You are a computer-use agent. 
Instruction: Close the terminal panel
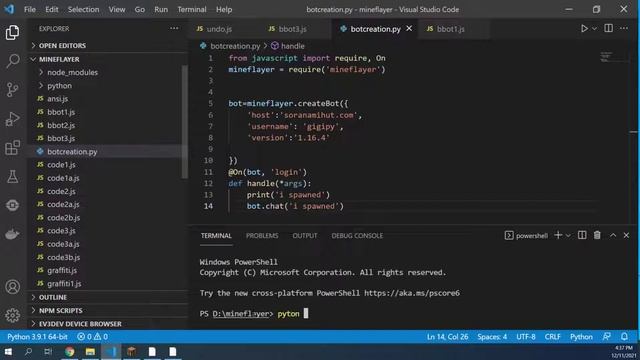click(x=626, y=236)
